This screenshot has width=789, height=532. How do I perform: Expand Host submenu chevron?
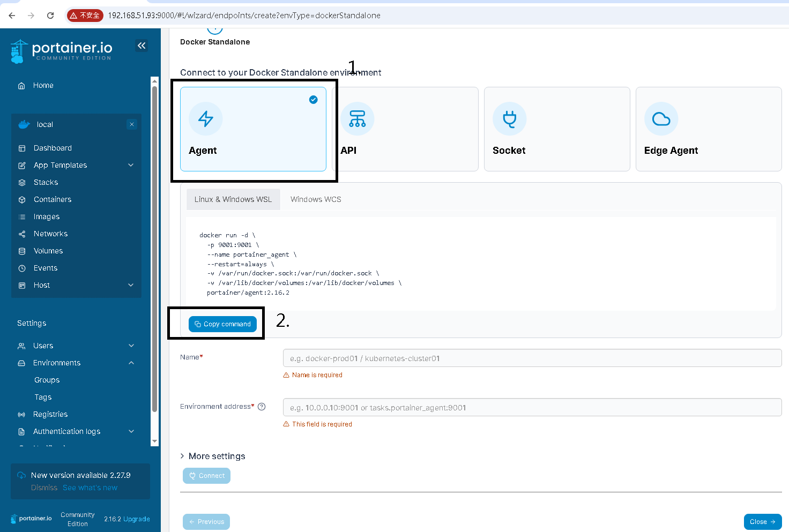131,285
